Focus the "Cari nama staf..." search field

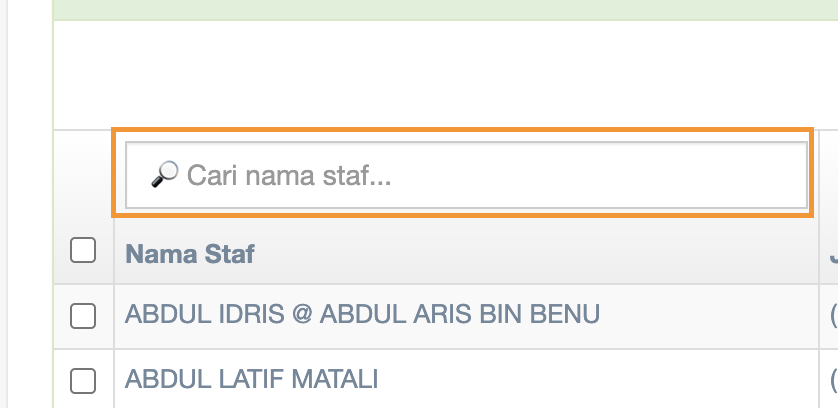coord(466,176)
